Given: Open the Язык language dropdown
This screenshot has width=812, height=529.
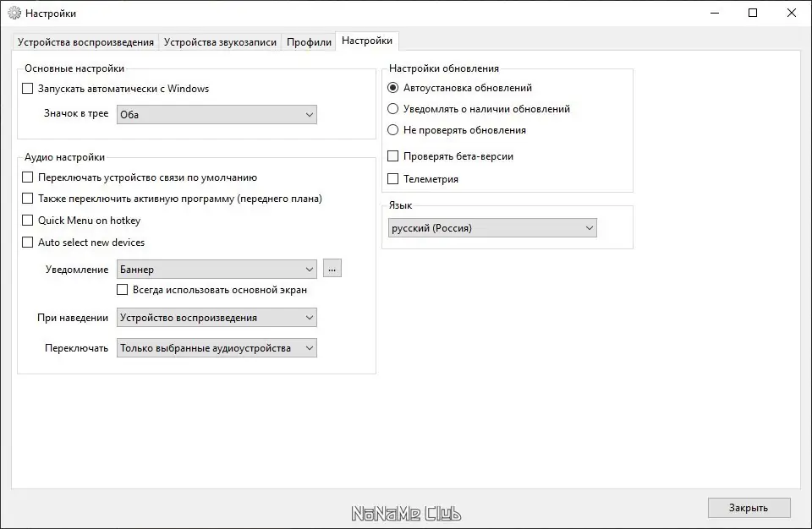Looking at the screenshot, I should coord(492,228).
